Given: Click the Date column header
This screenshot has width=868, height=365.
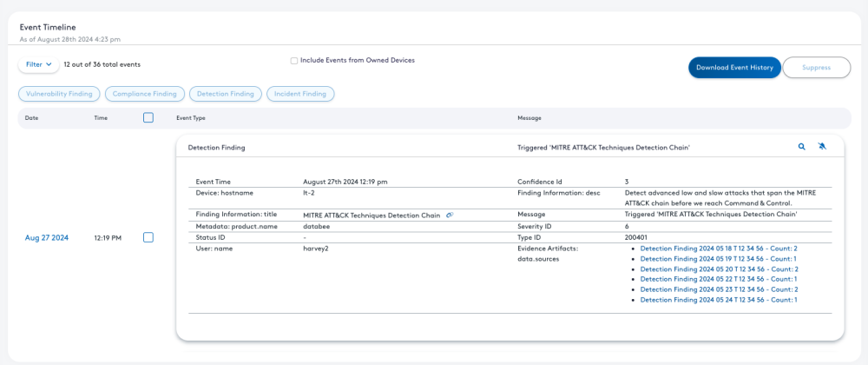Looking at the screenshot, I should pyautogui.click(x=31, y=118).
